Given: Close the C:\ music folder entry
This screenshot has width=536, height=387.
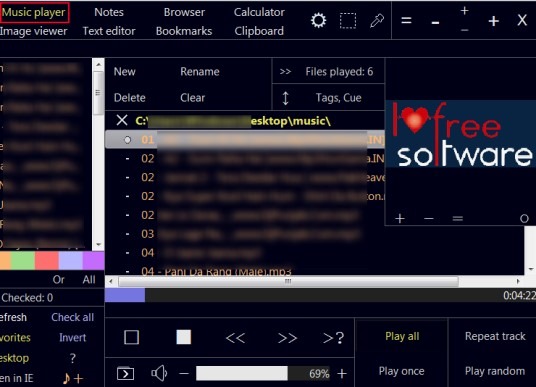Looking at the screenshot, I should 122,120.
